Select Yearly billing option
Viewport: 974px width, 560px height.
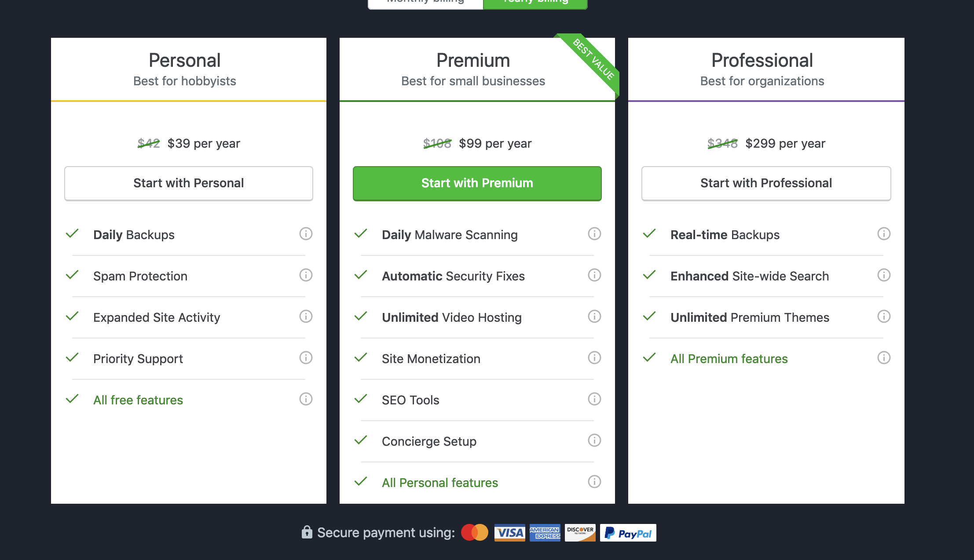535,3
